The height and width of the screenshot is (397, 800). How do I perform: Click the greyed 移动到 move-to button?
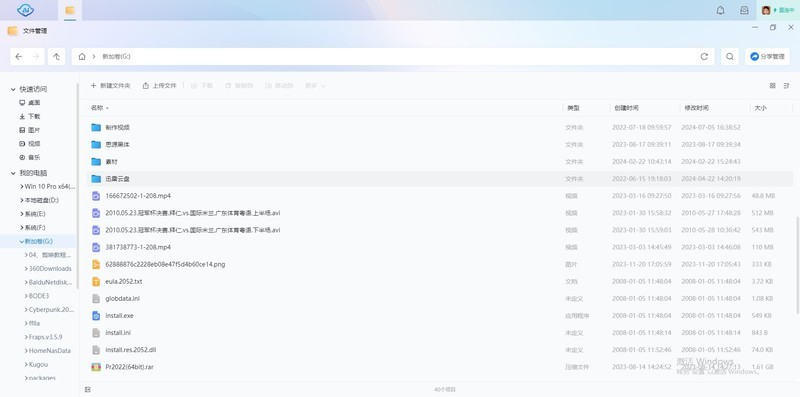[x=280, y=86]
